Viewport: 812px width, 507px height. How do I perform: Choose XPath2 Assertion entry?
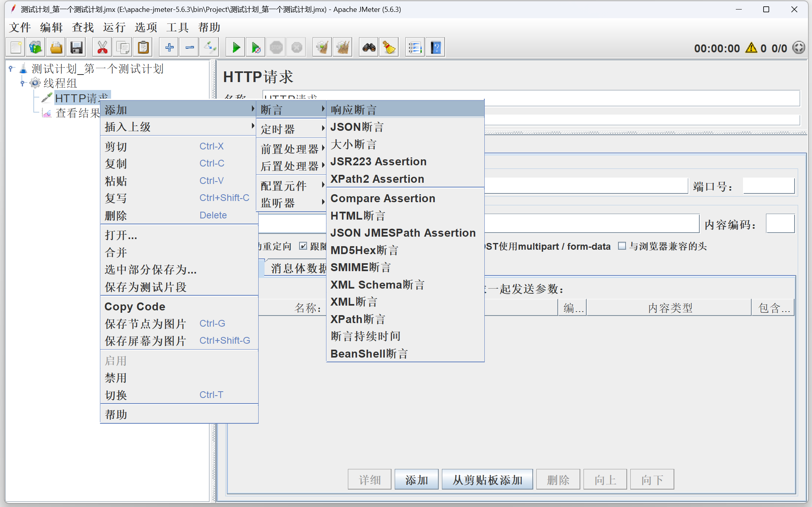[405, 179]
